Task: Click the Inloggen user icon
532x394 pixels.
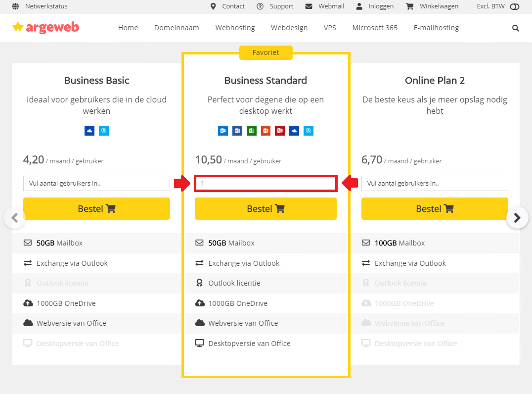Action: point(359,6)
